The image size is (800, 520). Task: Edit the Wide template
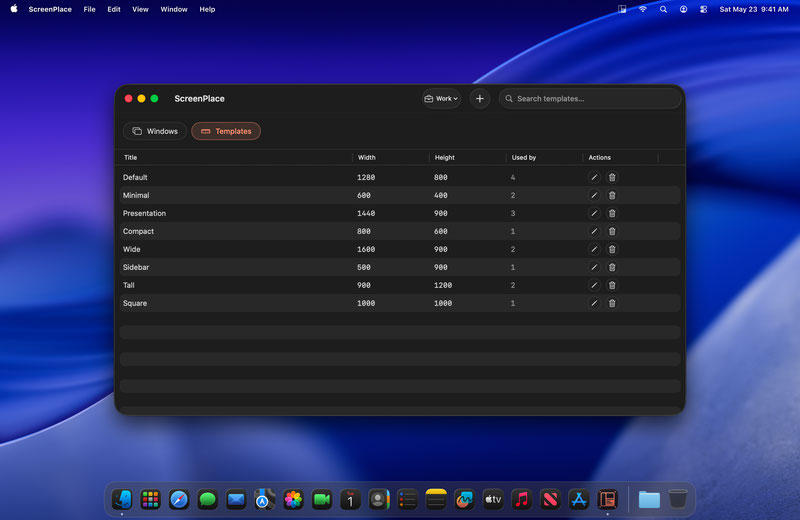pos(593,249)
